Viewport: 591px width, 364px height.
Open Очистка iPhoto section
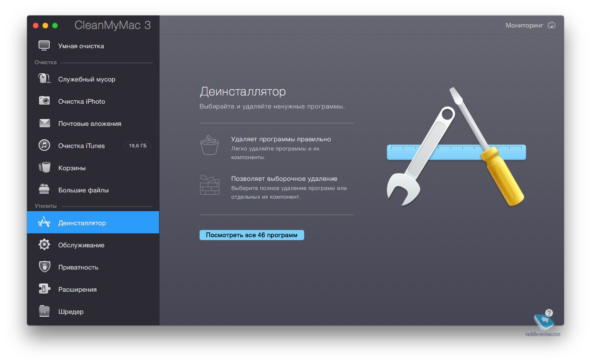[93, 101]
